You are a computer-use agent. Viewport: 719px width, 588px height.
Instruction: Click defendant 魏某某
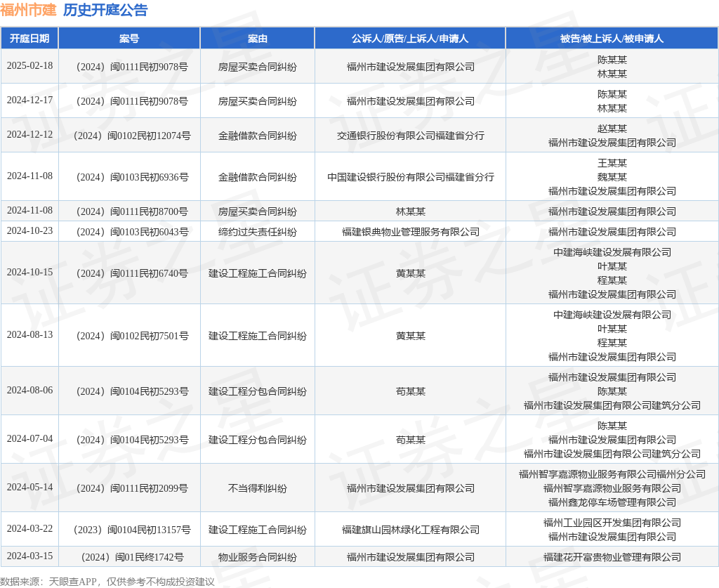coord(612,177)
